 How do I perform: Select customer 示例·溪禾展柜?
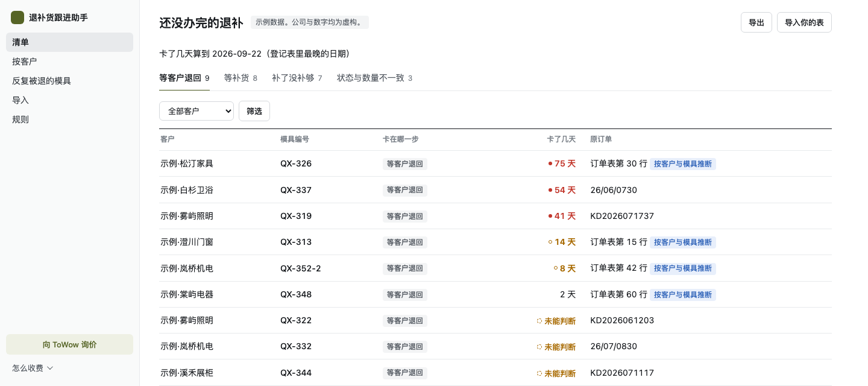pos(187,373)
